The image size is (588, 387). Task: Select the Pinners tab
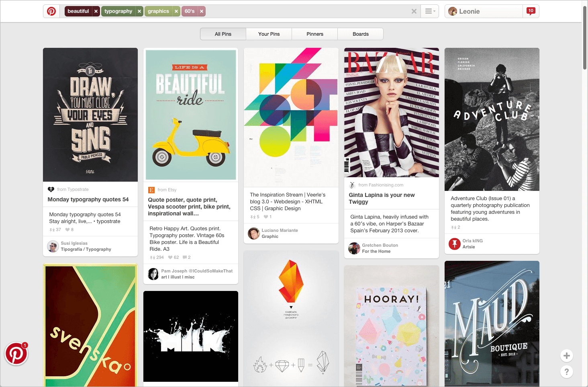coord(314,34)
